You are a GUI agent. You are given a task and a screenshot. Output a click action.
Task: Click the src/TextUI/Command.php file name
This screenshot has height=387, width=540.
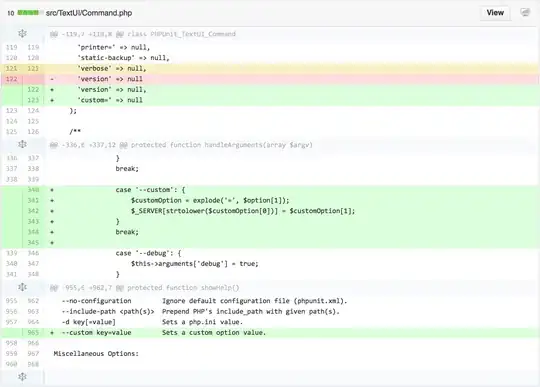pyautogui.click(x=89, y=13)
